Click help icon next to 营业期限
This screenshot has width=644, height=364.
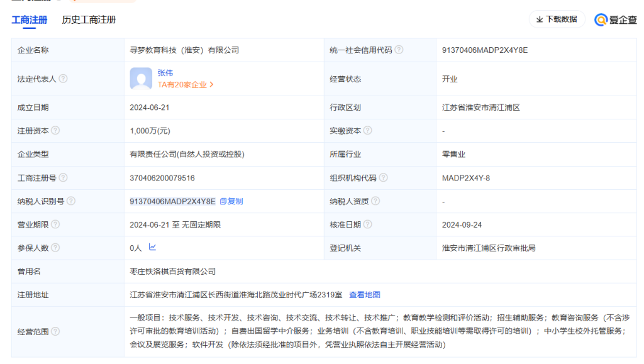(55, 224)
